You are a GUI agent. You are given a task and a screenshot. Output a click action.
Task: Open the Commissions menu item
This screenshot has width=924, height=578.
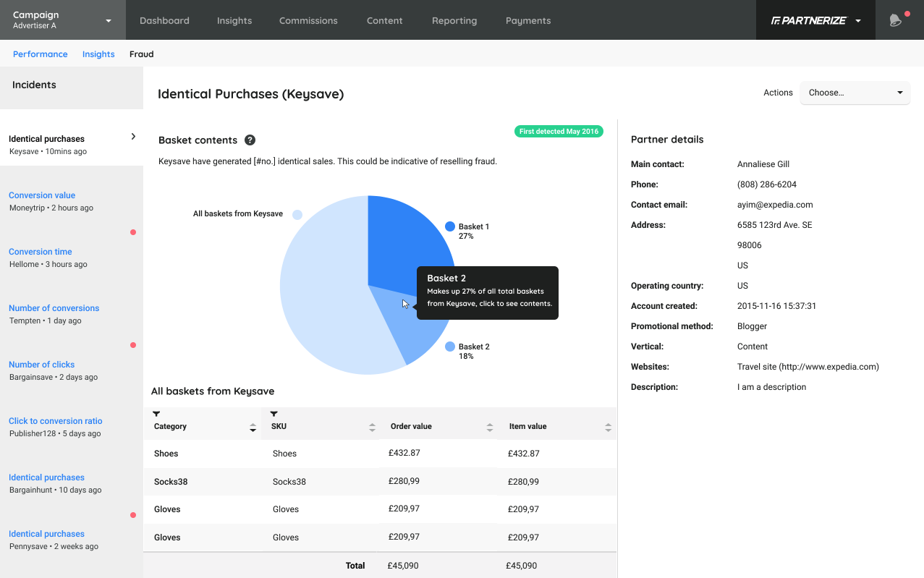[308, 20]
